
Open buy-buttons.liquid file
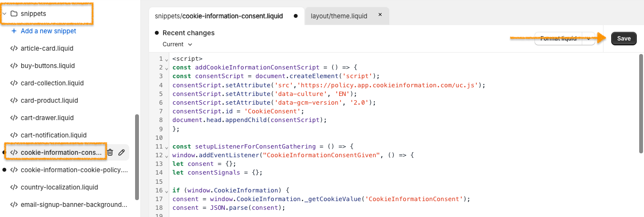click(48, 66)
